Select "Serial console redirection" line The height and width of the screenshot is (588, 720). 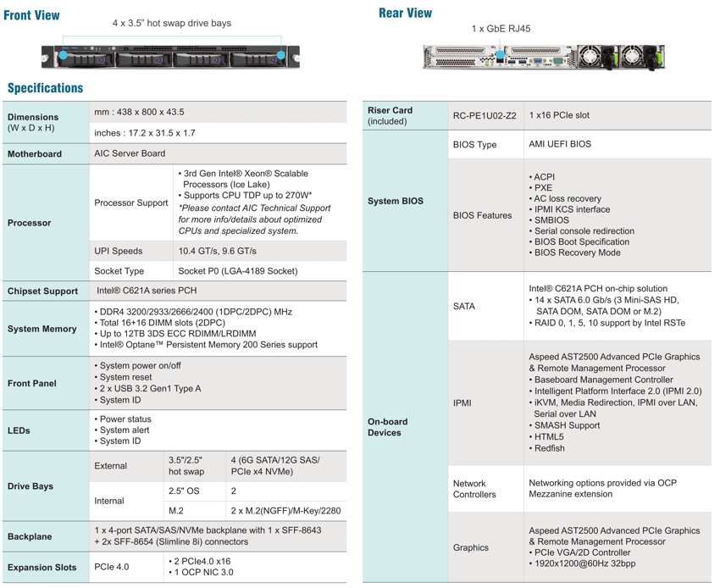[582, 231]
